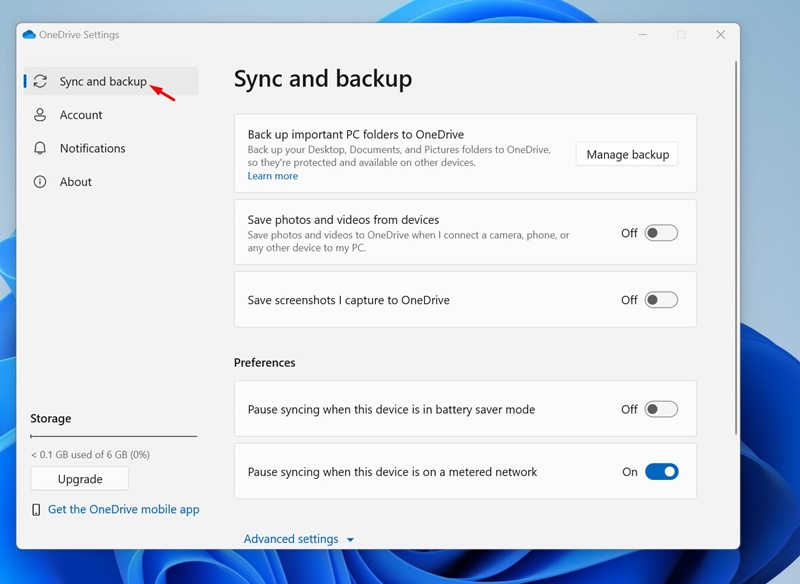The width and height of the screenshot is (800, 584).
Task: Disable pause syncing on metered network
Action: click(661, 472)
